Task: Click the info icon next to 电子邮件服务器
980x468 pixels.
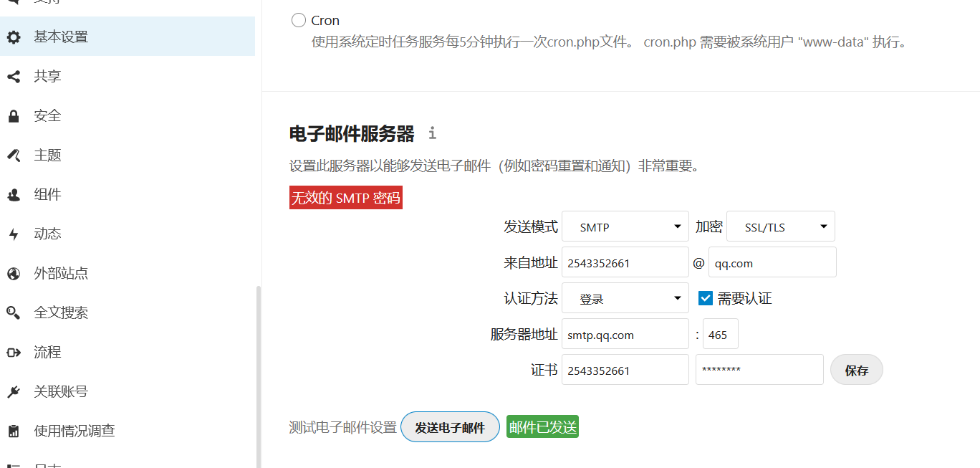Action: click(432, 133)
